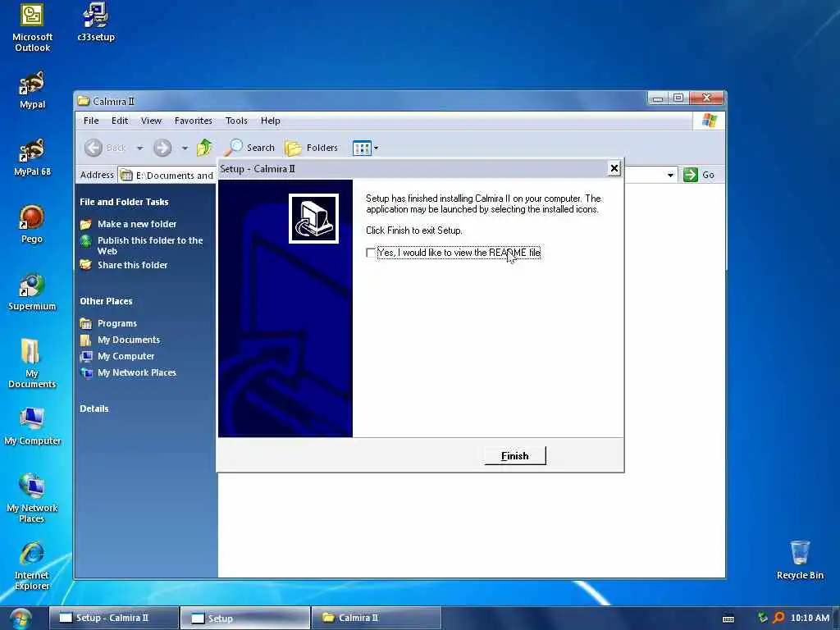This screenshot has height=630, width=840.
Task: Switch to 'Setup - Calmira II' taskbar button
Action: coord(113,618)
